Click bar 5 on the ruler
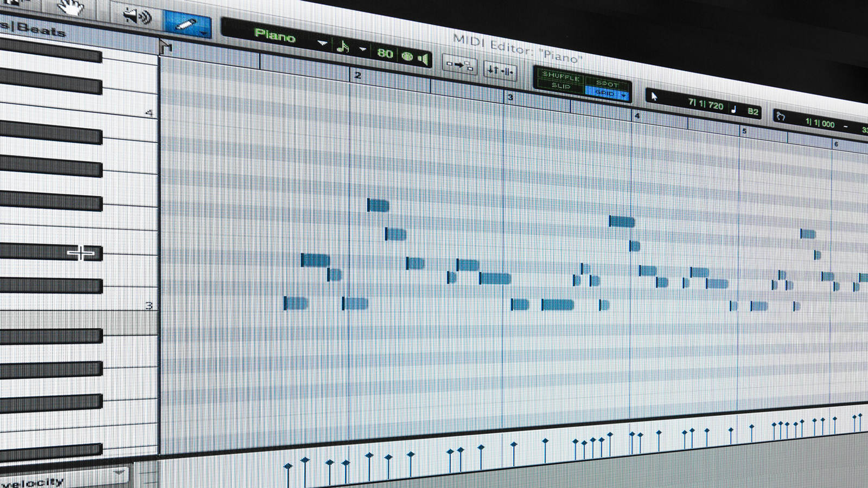Viewport: 868px width, 488px height. [744, 131]
